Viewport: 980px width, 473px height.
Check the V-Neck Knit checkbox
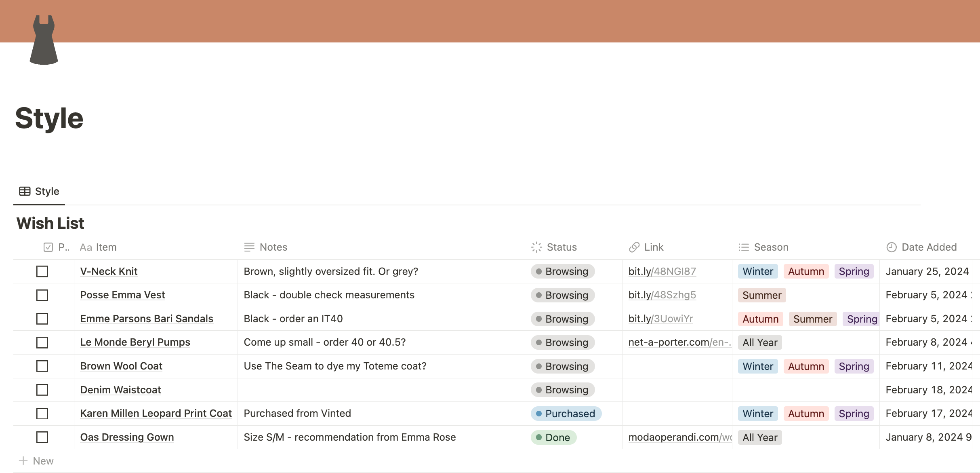42,271
